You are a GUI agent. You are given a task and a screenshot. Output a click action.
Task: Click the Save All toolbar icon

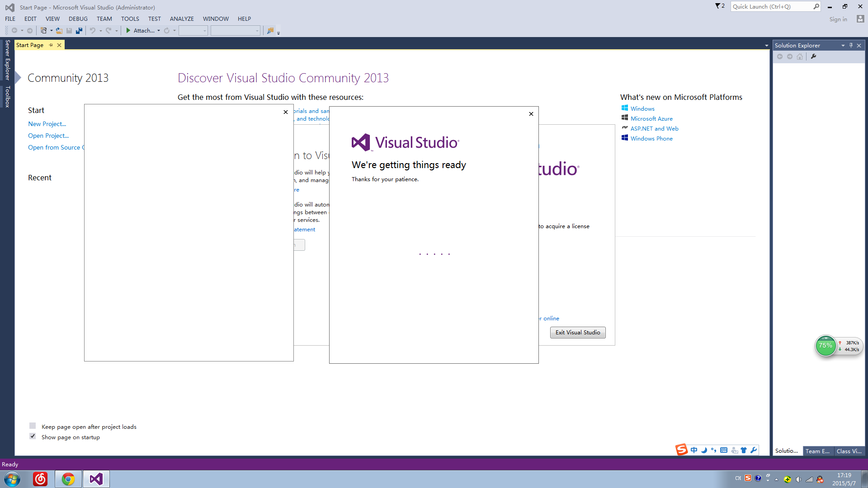coord(79,31)
